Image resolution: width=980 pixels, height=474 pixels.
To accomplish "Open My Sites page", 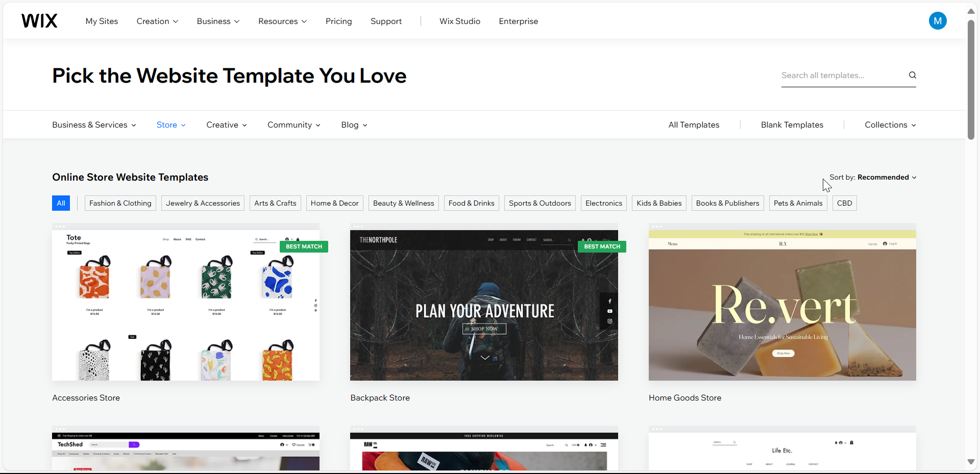I will (x=102, y=21).
